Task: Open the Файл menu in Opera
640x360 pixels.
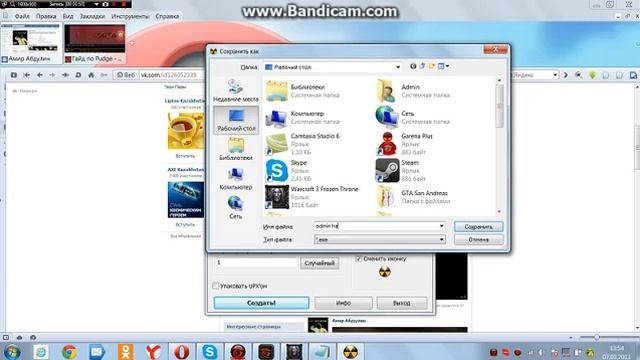Action: [22, 16]
